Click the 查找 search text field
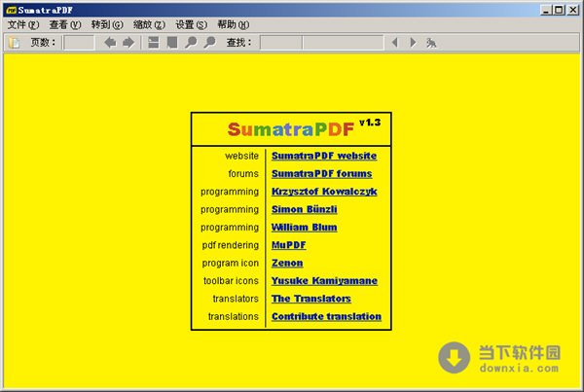Viewport: 584px width, 392px height. tap(321, 43)
